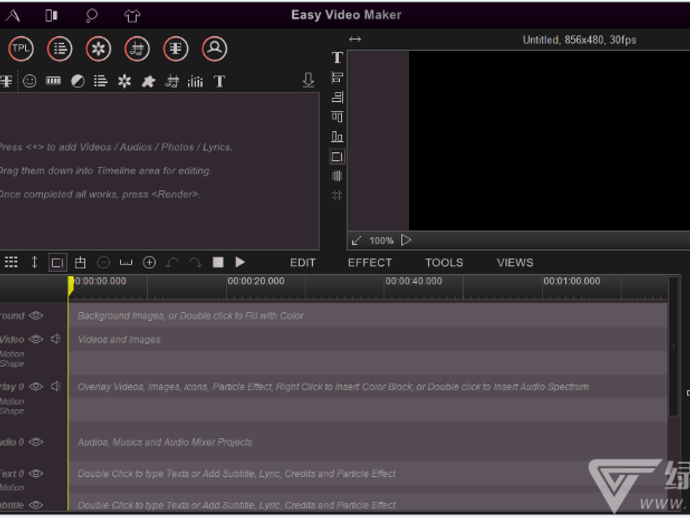This screenshot has height=518, width=690.
Task: Select the large T text tool beside preview
Action: [x=337, y=58]
